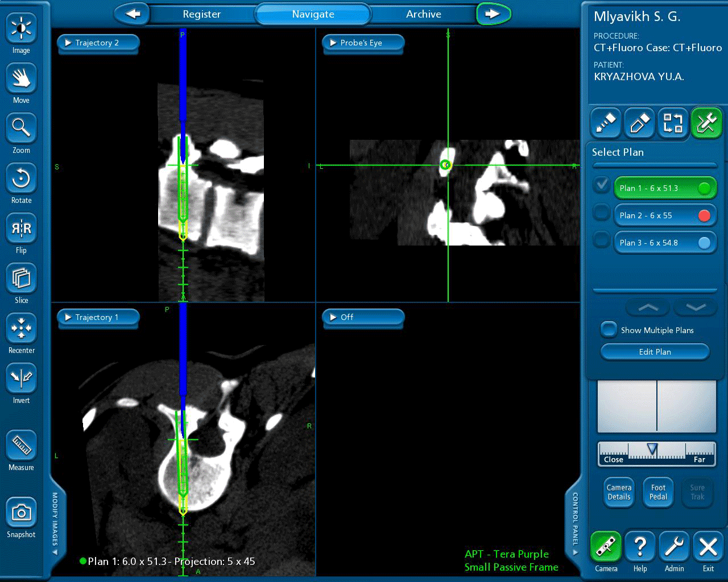Image resolution: width=728 pixels, height=582 pixels.
Task: Invert the image view
Action: [x=21, y=379]
